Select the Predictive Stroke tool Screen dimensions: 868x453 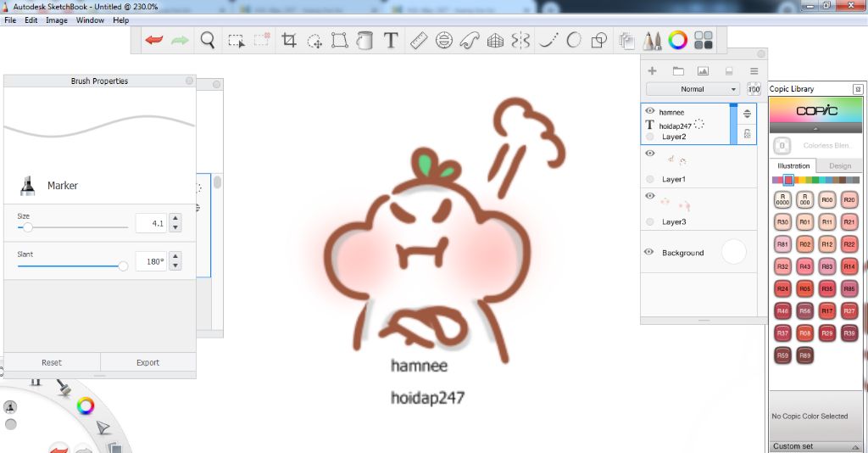click(574, 40)
